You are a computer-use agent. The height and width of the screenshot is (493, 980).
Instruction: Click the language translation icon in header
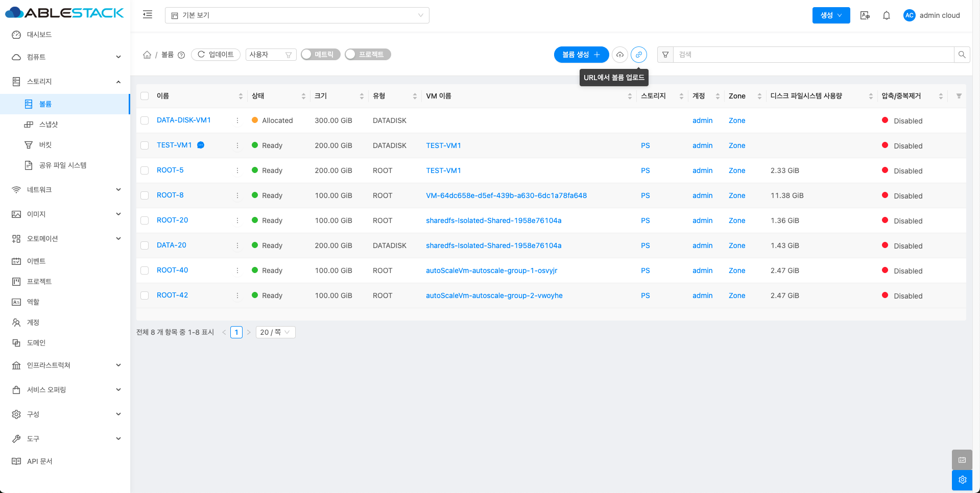(x=865, y=15)
